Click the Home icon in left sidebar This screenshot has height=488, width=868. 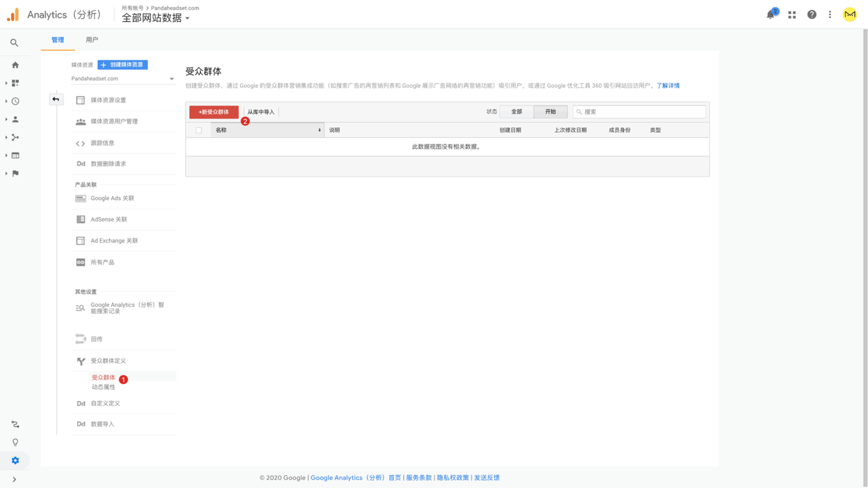point(15,65)
